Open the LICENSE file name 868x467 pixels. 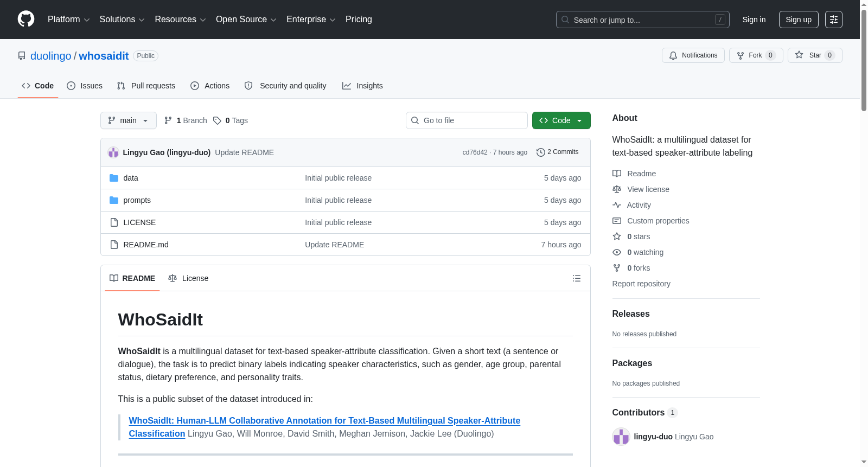(139, 222)
